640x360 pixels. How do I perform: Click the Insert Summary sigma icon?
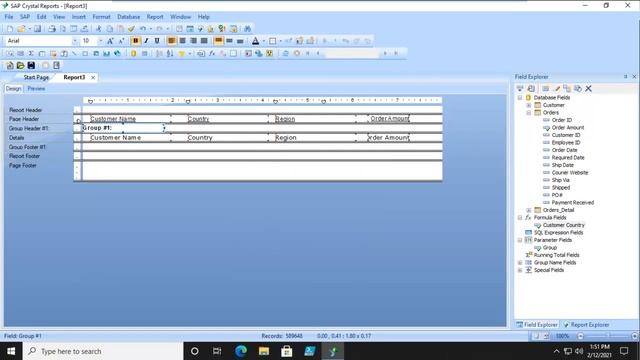click(31, 53)
